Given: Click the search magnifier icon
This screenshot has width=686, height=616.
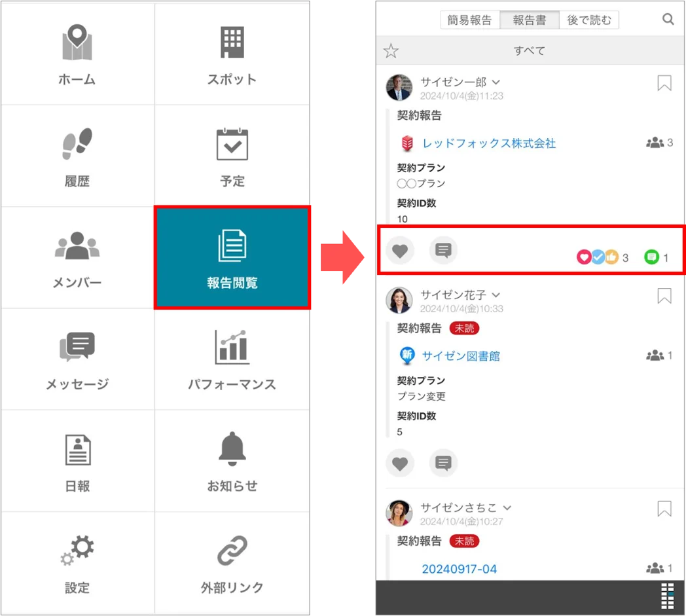Looking at the screenshot, I should click(668, 19).
